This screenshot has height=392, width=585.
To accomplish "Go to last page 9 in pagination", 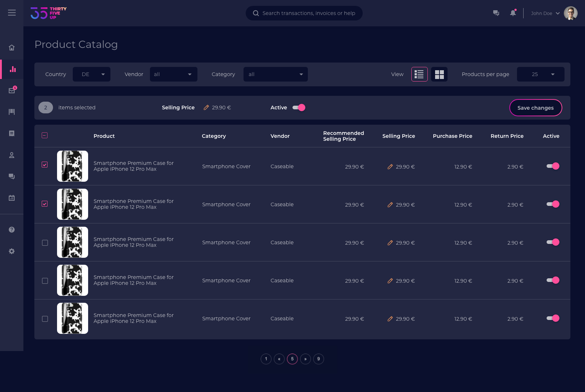I will pos(319,359).
